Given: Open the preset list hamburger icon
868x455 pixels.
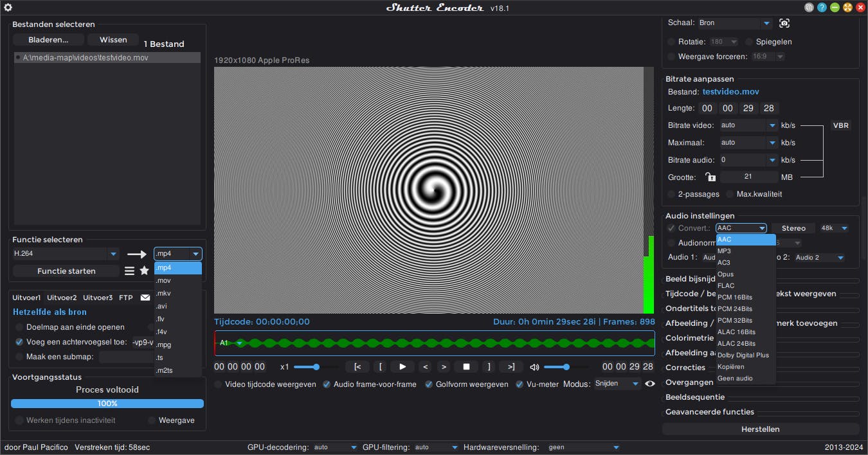Looking at the screenshot, I should pos(129,271).
